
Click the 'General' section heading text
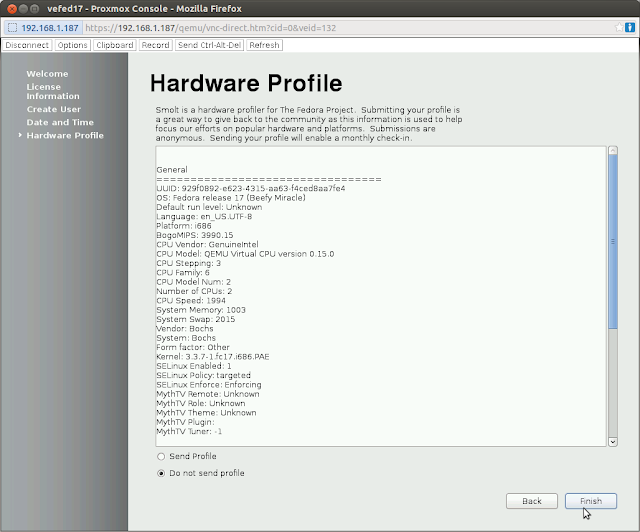tap(172, 170)
